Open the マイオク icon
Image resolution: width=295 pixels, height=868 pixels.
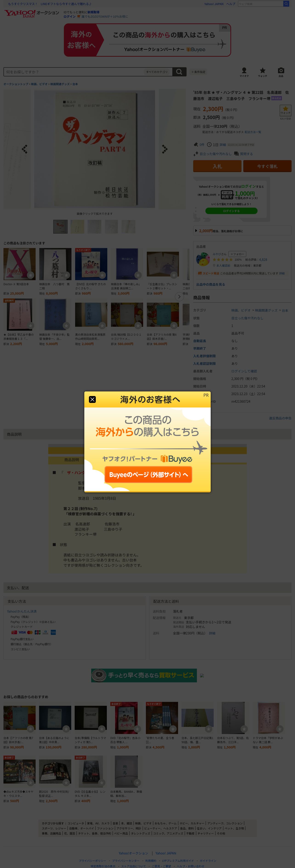click(244, 72)
